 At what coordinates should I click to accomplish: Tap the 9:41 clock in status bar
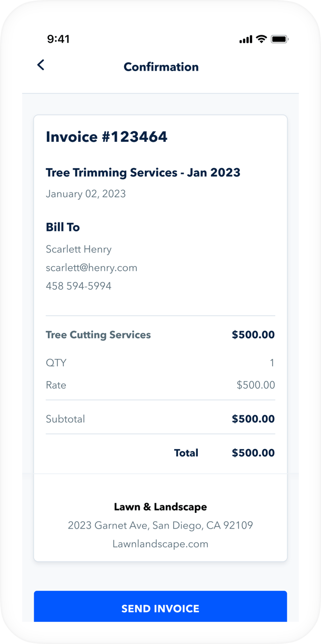click(x=58, y=39)
